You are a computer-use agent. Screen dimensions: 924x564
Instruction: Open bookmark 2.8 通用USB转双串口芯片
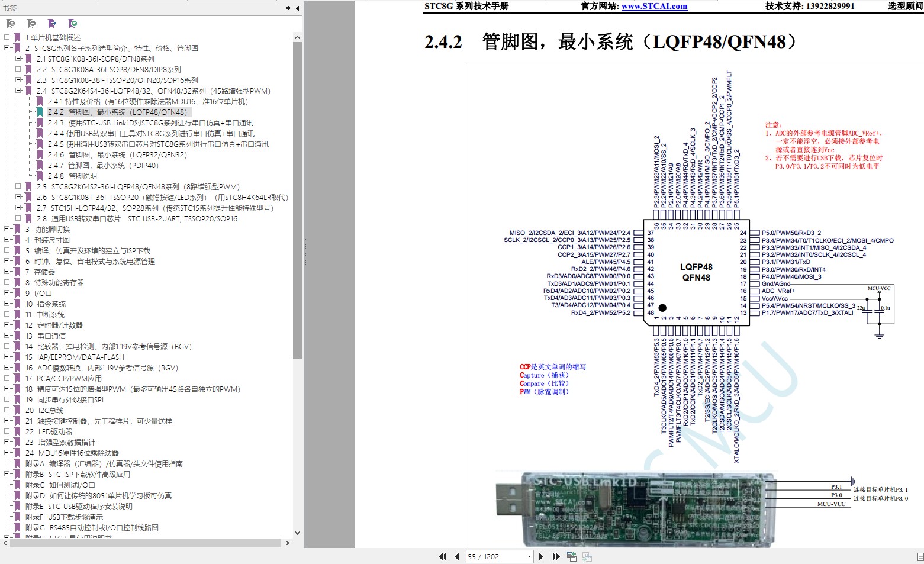click(137, 218)
